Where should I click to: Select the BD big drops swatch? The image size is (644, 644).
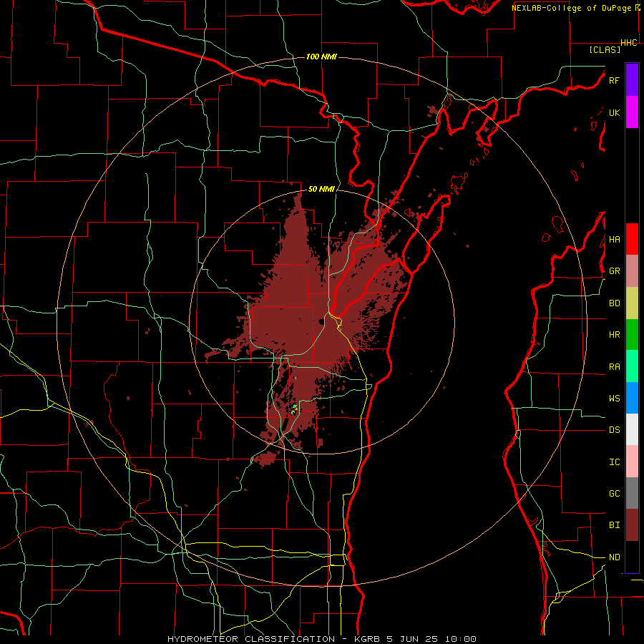632,303
